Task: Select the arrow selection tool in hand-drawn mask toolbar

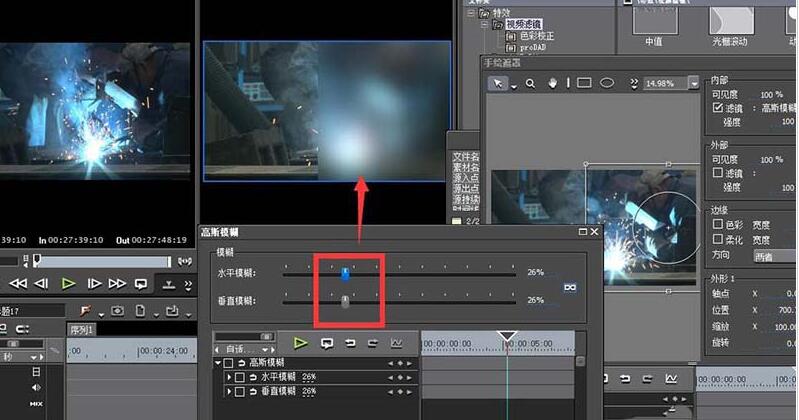Action: (497, 84)
